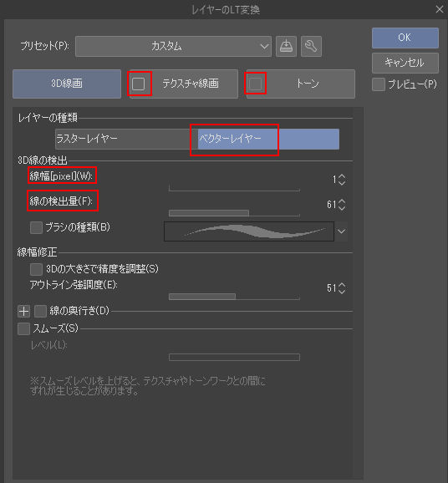The height and width of the screenshot is (483, 448).
Task: Open preset settings wrench icon
Action: pyautogui.click(x=311, y=46)
